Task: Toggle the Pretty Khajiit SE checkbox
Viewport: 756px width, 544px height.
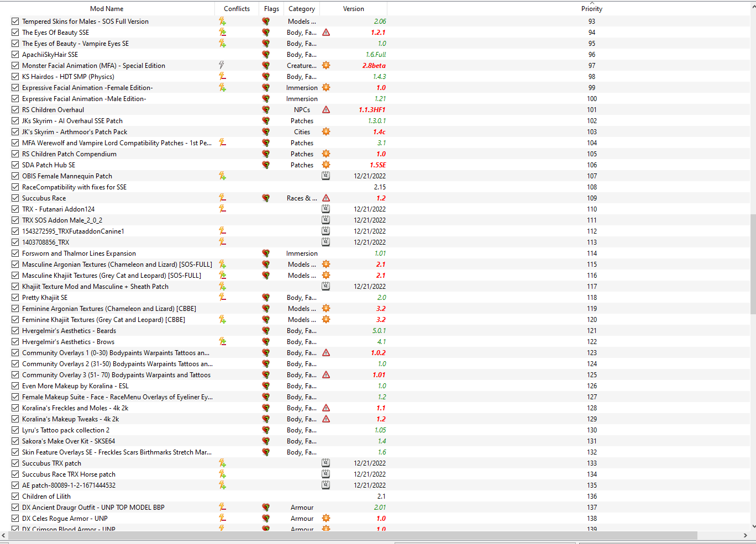Action: 15,298
